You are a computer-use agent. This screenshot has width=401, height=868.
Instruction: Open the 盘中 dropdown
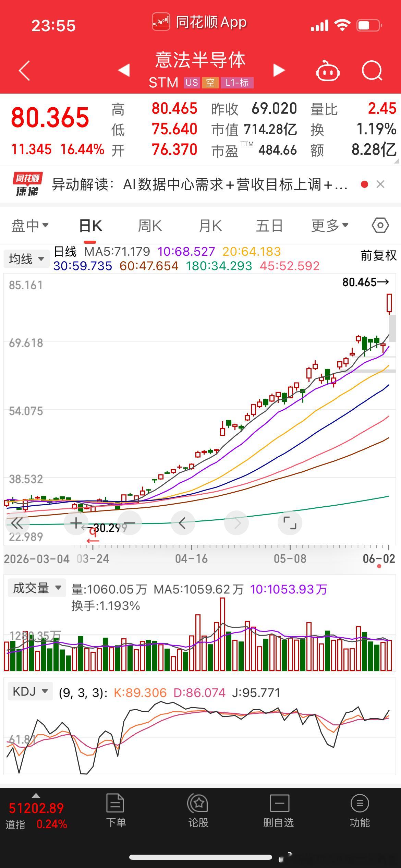pyautogui.click(x=30, y=226)
